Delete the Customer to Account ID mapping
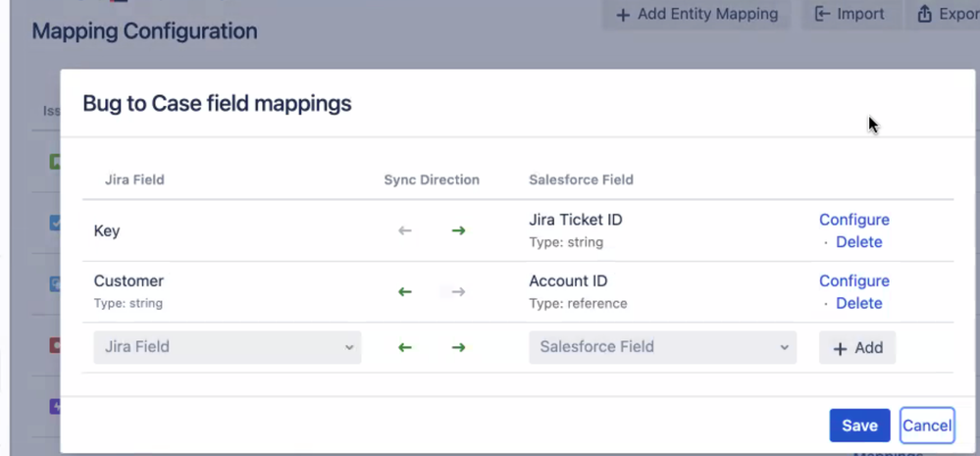 858,304
